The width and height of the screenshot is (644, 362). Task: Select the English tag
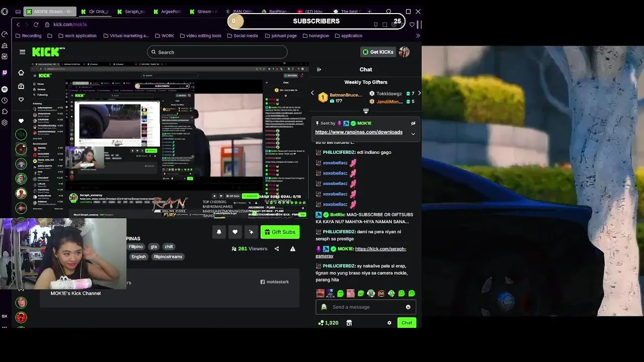coord(138,257)
